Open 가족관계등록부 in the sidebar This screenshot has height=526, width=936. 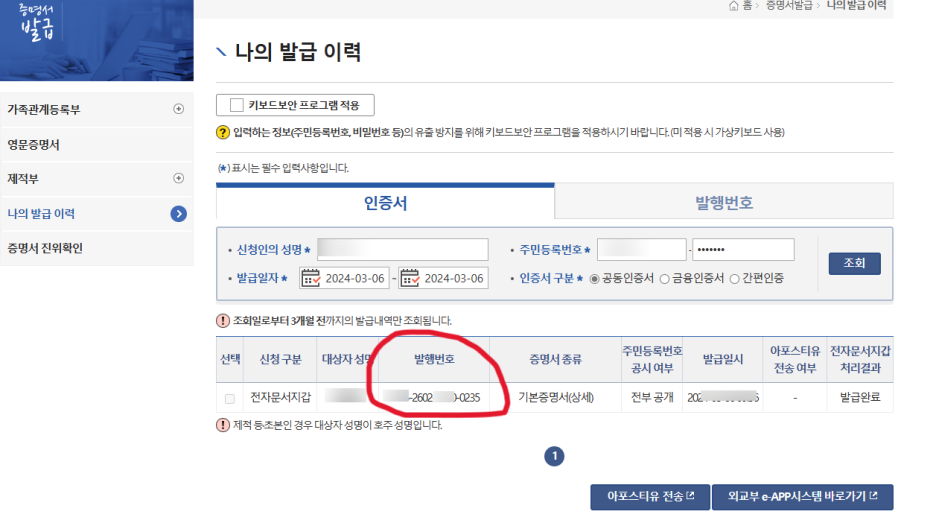[x=44, y=109]
